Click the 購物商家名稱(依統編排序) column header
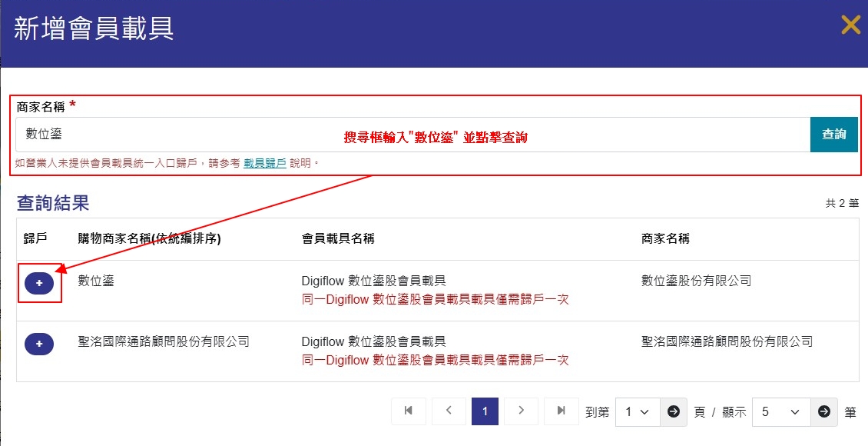 150,239
